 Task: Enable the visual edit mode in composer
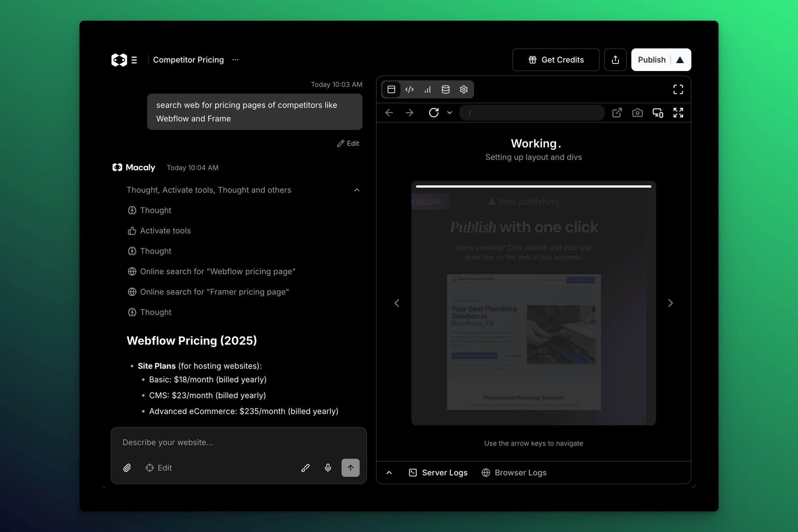tap(158, 467)
